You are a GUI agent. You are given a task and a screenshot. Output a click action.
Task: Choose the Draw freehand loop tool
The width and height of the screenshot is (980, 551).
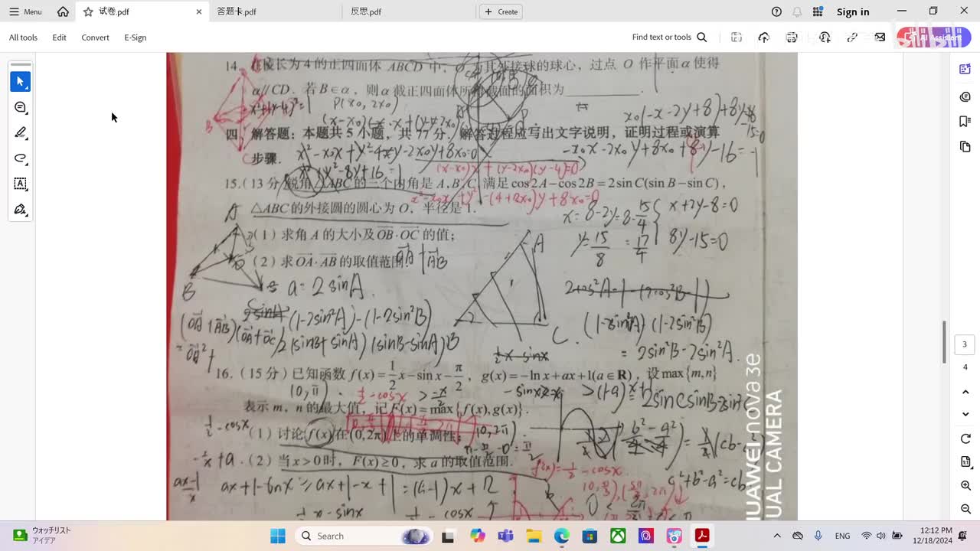click(21, 158)
